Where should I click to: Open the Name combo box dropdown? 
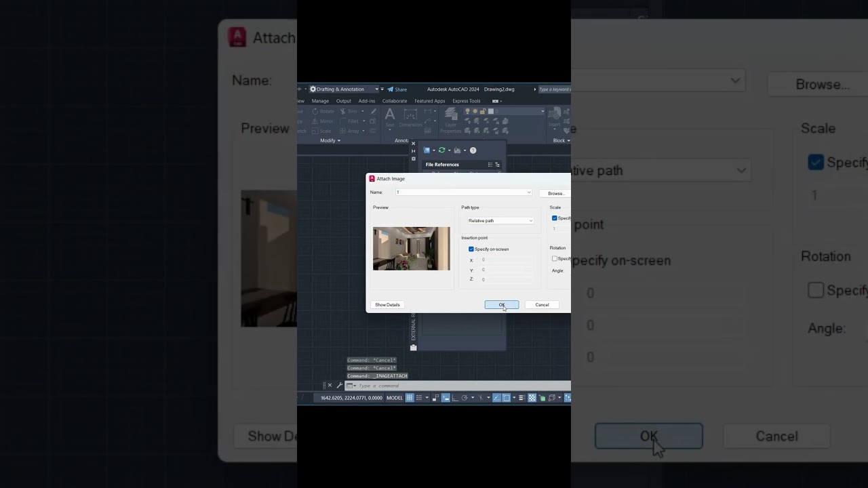529,192
